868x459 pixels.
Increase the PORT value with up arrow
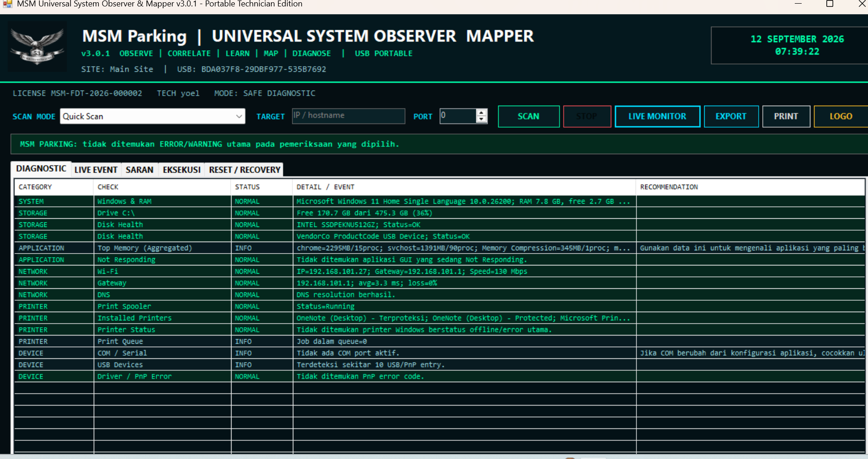tap(481, 113)
